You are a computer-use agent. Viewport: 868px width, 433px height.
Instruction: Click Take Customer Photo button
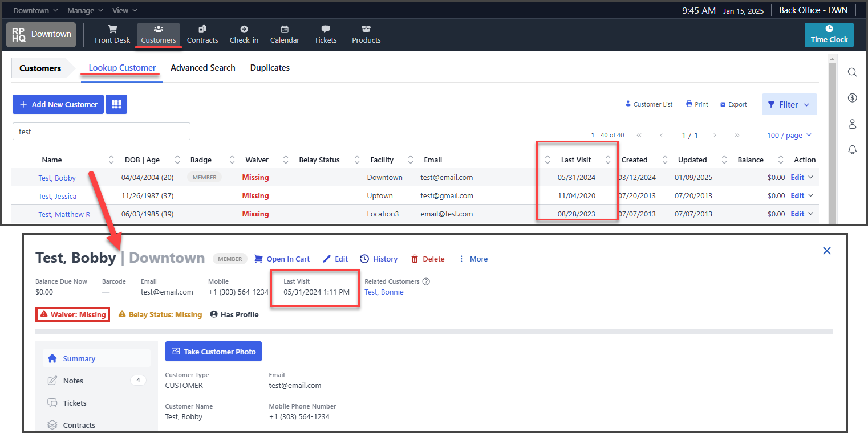click(x=213, y=352)
